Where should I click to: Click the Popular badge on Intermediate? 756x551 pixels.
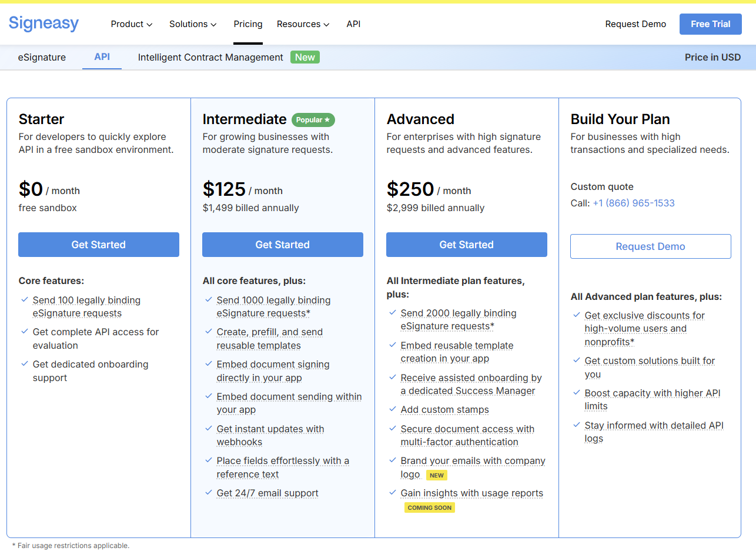(x=313, y=119)
